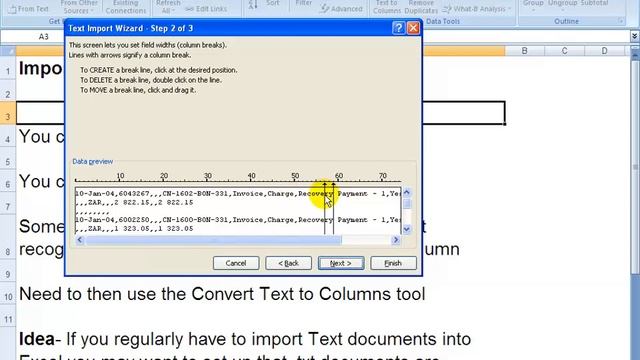Open the Refresh All dropdown
The width and height of the screenshot is (640, 360).
point(168,7)
